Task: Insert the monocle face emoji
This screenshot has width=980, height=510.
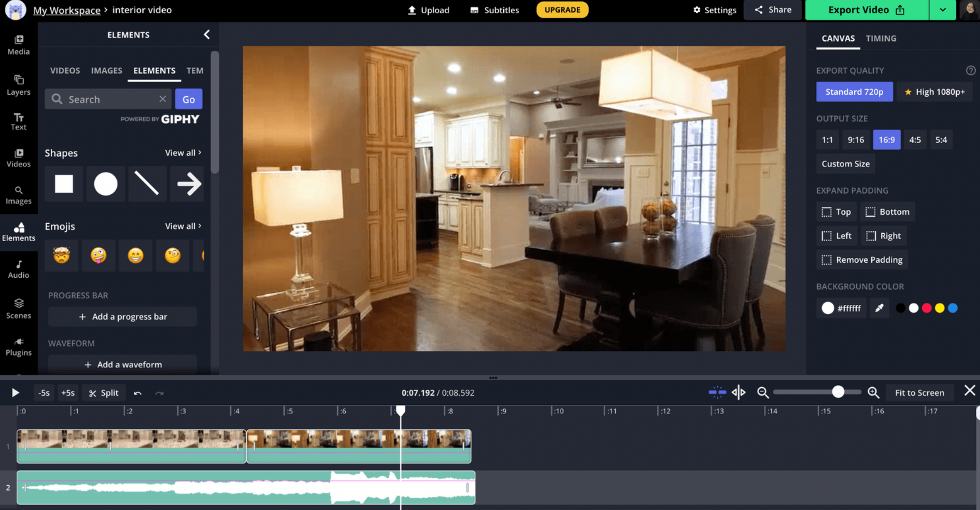Action: click(x=173, y=255)
